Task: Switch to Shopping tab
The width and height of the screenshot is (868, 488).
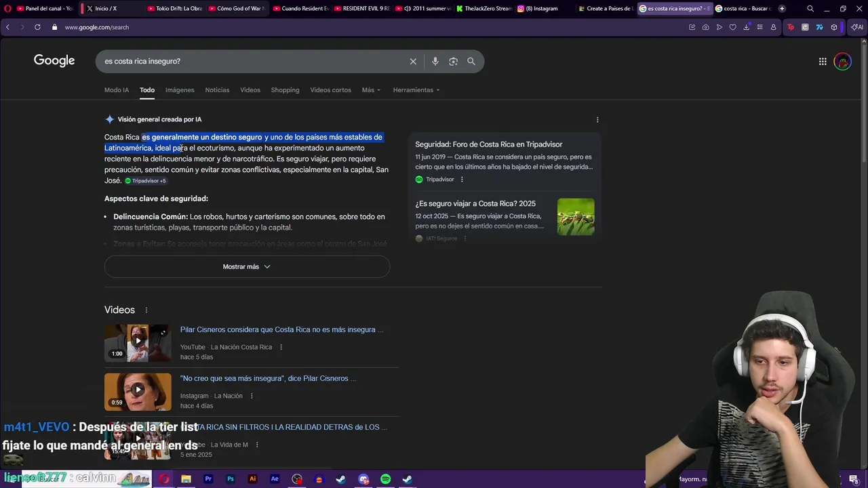Action: click(285, 90)
